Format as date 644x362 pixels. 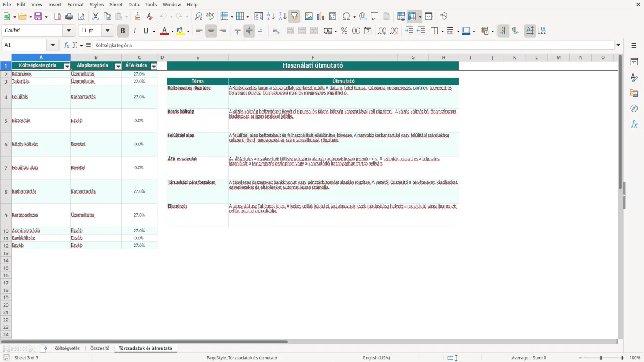[368, 31]
